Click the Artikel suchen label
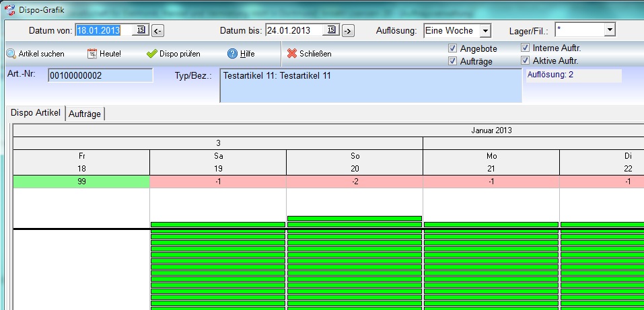The height and width of the screenshot is (310, 644). 42,54
